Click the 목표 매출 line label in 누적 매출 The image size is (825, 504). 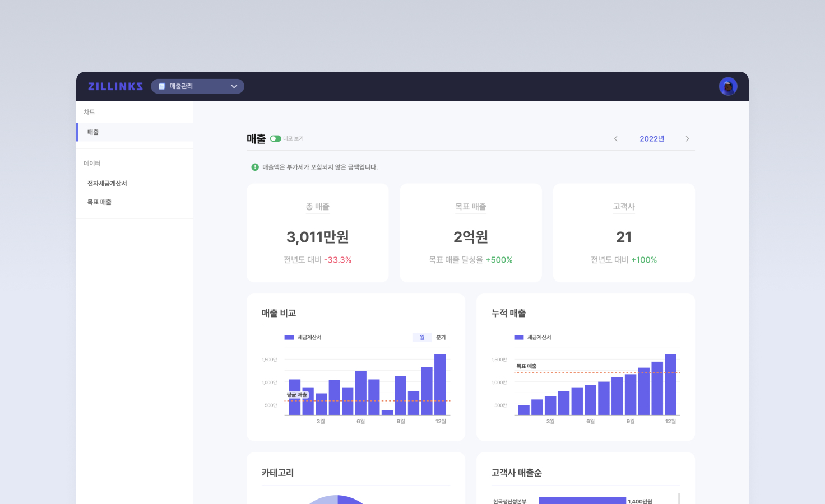click(x=526, y=366)
